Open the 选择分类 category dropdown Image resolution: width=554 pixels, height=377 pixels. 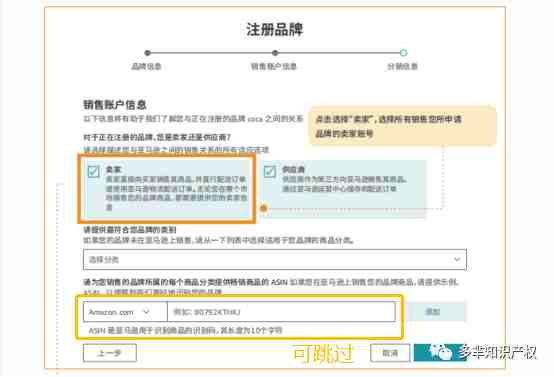pos(275,260)
